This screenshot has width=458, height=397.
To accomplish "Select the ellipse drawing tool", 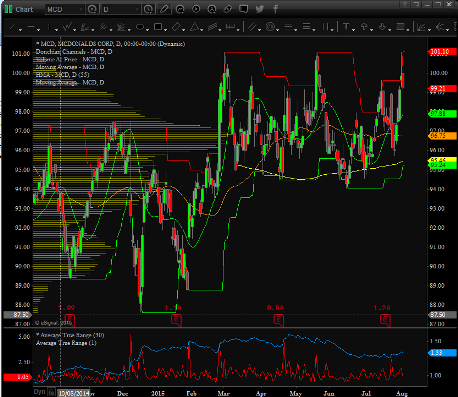I will 140,27.
